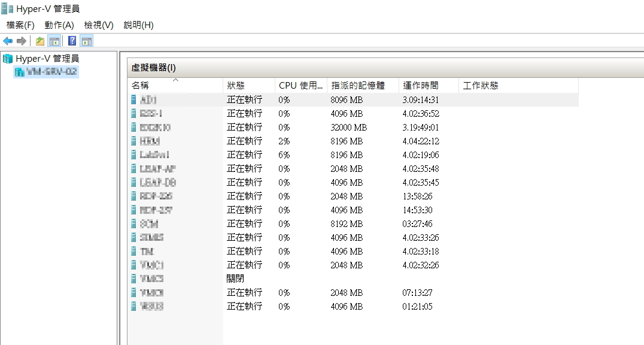Viewport: 644px width, 345px height.
Task: Open the 說明(H) menu
Action: tap(138, 25)
